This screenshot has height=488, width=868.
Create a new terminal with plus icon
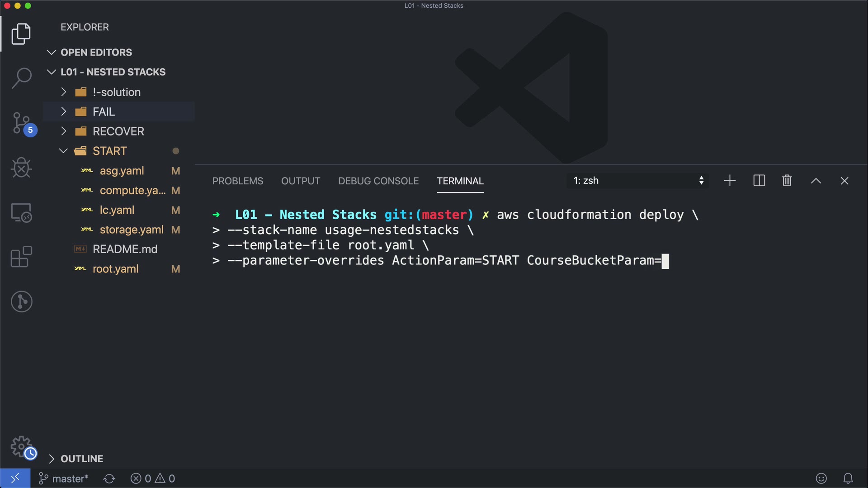[730, 181]
